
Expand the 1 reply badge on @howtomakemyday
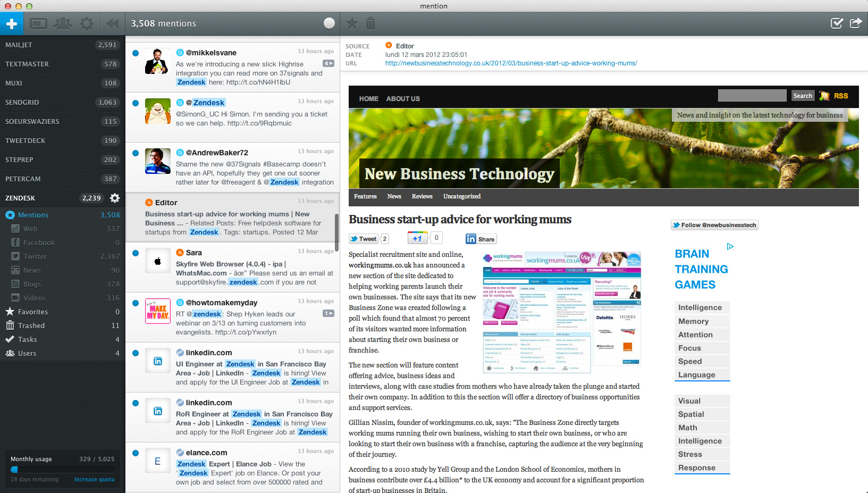click(x=328, y=313)
